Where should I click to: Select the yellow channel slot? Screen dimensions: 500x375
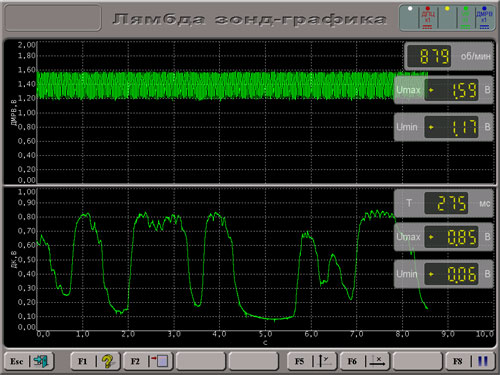coord(447,18)
